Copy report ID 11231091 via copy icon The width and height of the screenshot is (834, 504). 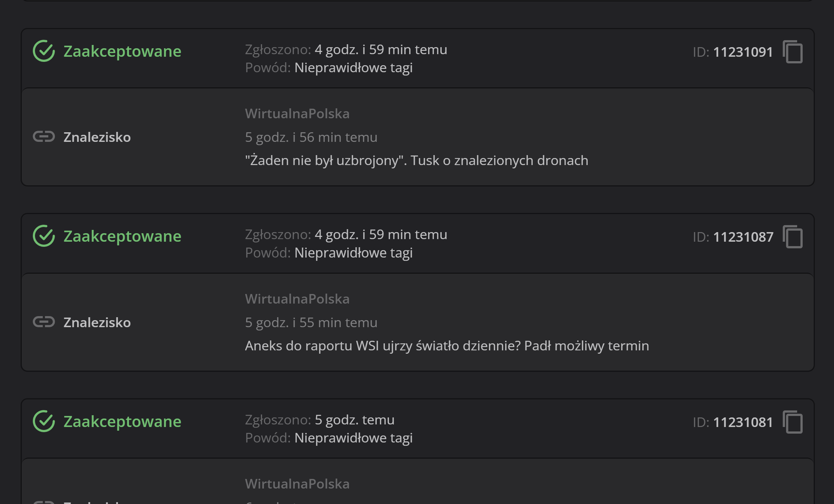pos(793,52)
